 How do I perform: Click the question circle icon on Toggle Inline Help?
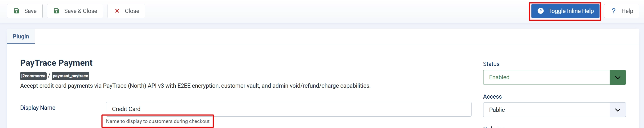541,11
